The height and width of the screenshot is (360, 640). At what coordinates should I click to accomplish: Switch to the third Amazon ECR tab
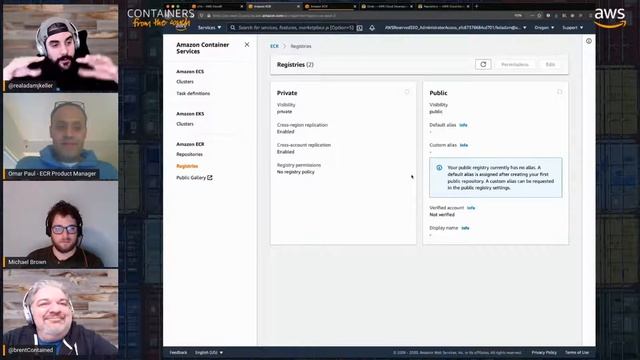330,6
